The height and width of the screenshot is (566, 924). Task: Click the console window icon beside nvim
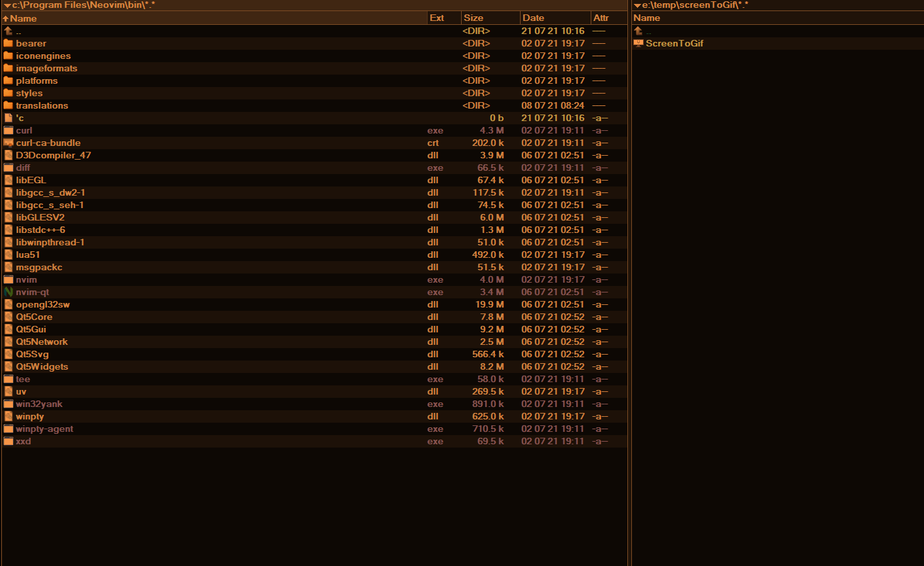tap(8, 279)
